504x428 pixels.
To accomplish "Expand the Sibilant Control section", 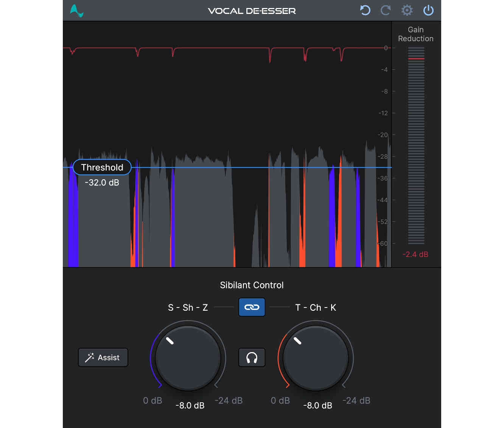I will coord(252,285).
